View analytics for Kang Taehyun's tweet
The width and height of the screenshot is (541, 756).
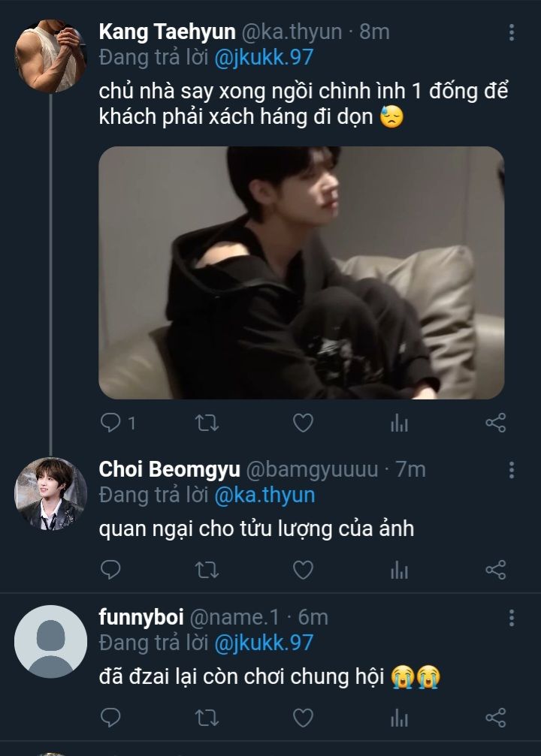[399, 423]
